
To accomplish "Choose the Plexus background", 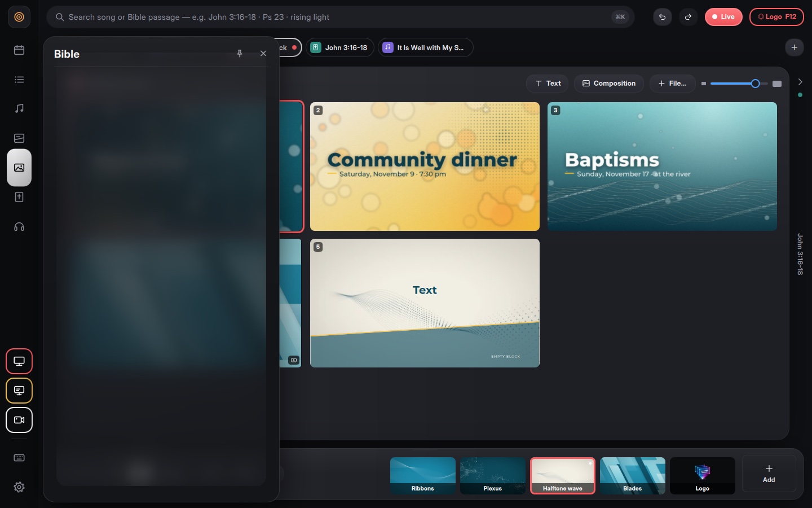I will tap(493, 476).
